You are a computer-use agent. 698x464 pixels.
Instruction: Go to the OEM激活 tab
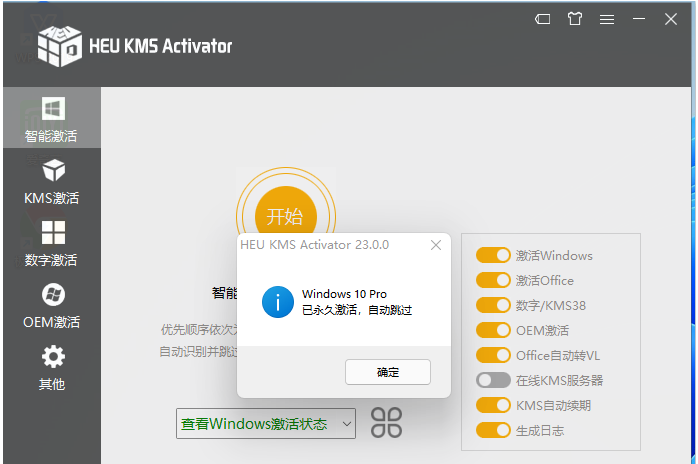51,305
